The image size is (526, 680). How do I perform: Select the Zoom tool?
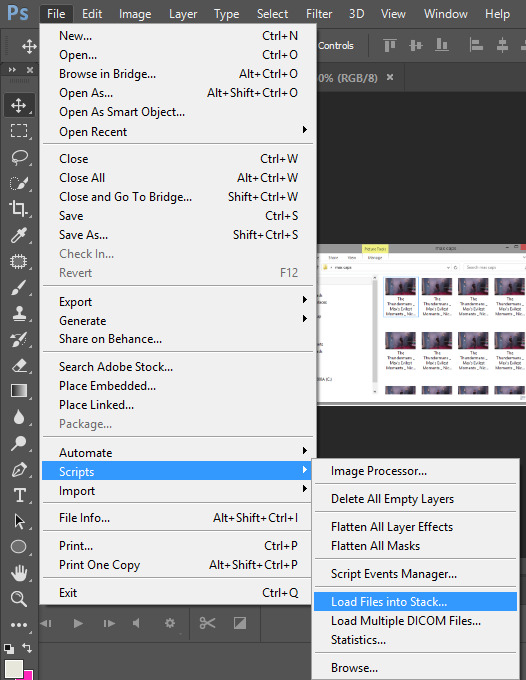click(19, 599)
